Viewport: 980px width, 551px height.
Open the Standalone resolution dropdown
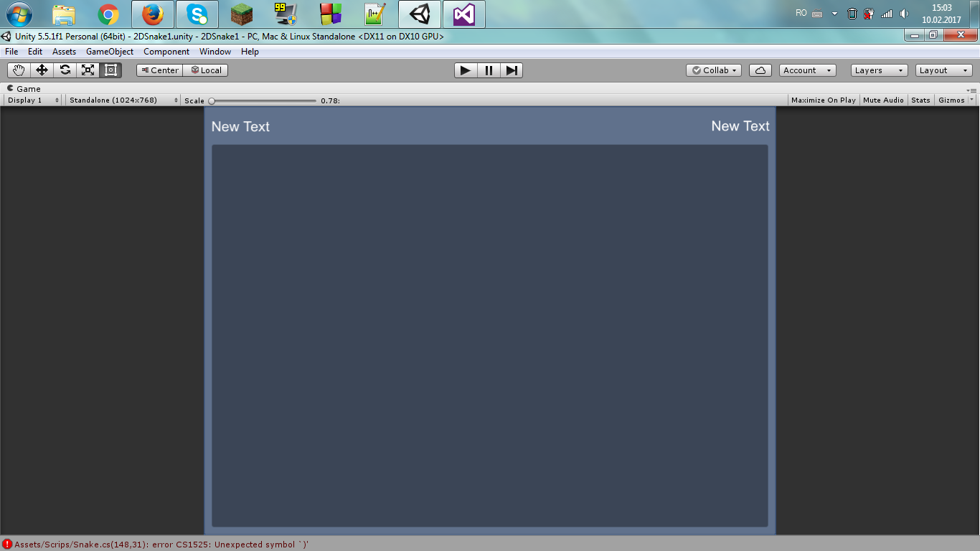pos(122,100)
